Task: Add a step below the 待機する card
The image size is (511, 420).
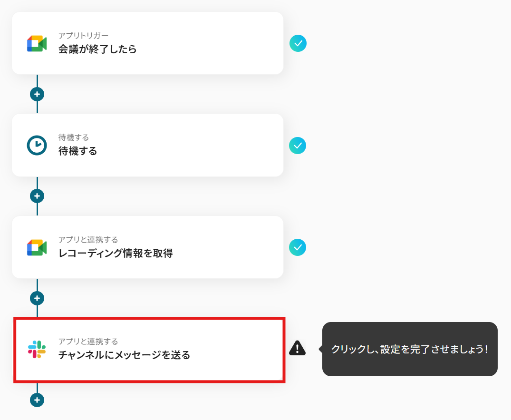Action: (x=37, y=196)
